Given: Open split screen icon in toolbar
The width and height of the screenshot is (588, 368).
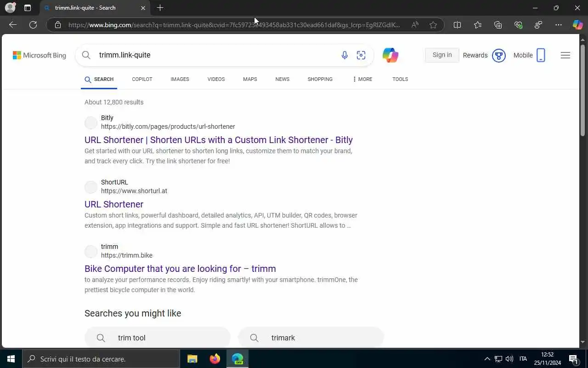Looking at the screenshot, I should pos(457,25).
